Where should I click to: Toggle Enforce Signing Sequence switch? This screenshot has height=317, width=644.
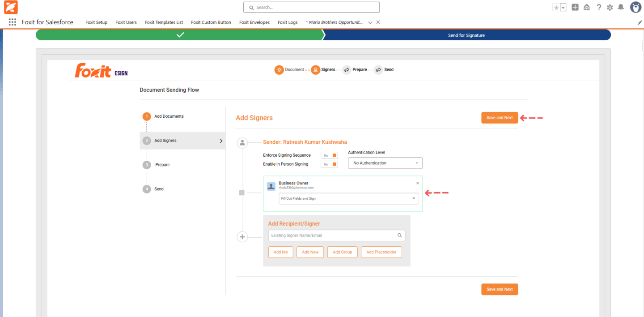(x=329, y=155)
